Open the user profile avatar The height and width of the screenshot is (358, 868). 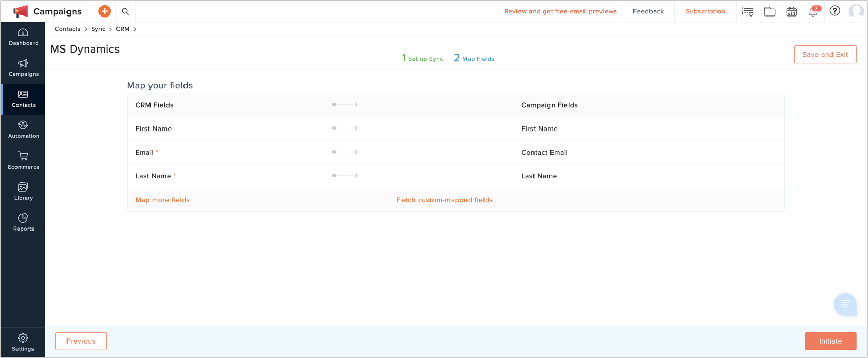pyautogui.click(x=856, y=11)
